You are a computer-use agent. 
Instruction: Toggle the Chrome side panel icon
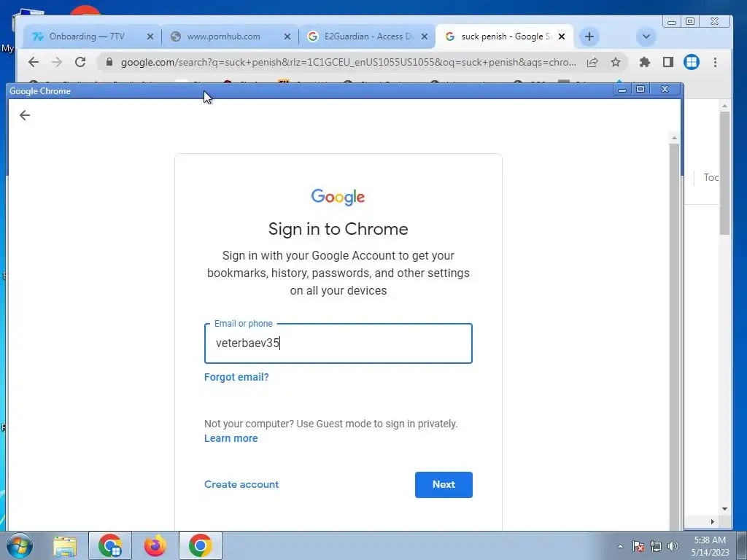(668, 63)
